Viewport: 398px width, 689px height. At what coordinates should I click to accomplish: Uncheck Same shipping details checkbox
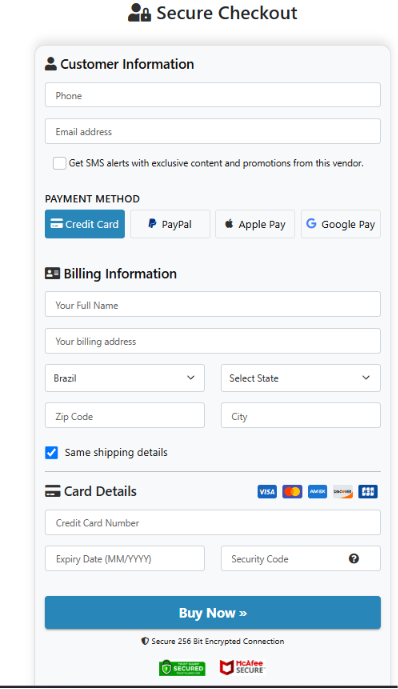tap(51, 453)
